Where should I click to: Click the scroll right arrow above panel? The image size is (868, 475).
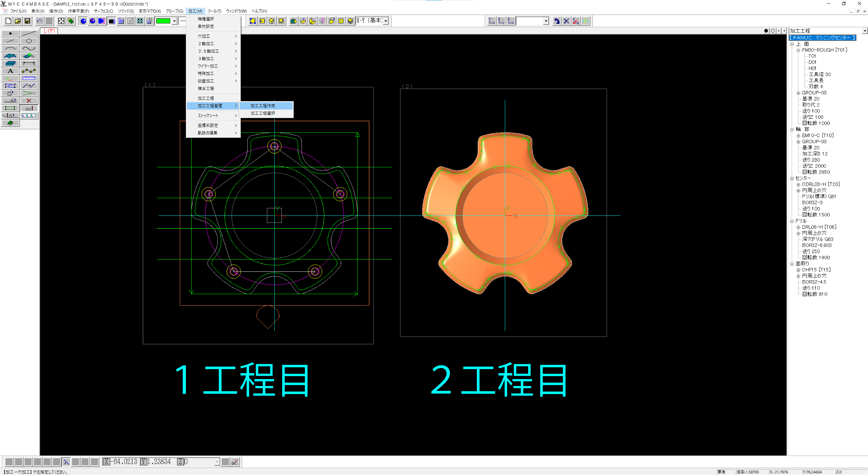pyautogui.click(x=784, y=31)
